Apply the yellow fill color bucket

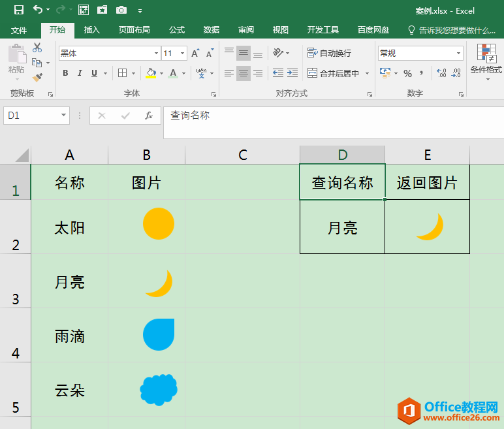(x=151, y=73)
